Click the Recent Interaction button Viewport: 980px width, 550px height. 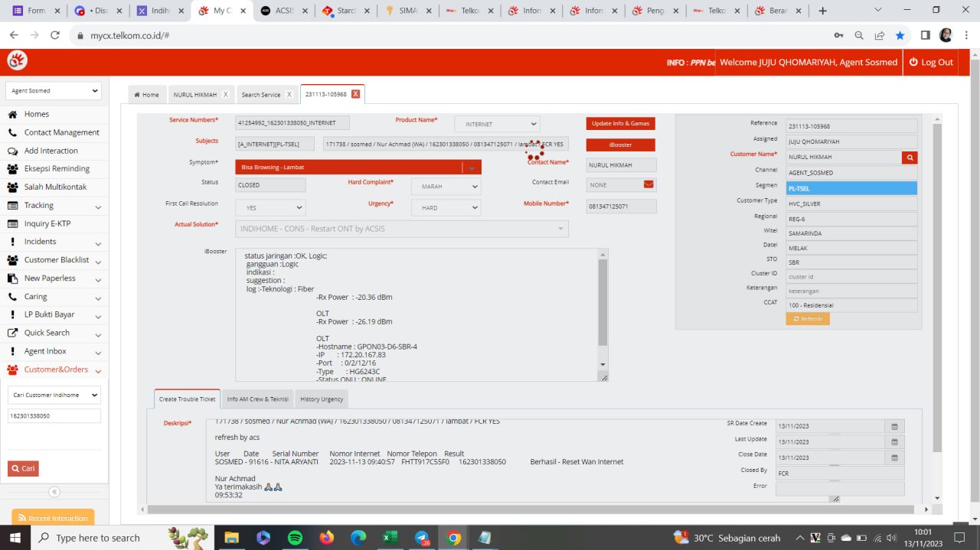[53, 518]
